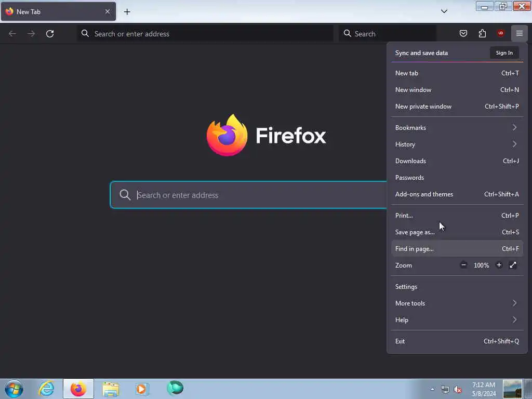Screen dimensions: 532x399
Task: Choose Exit to quit Firefox
Action: [457, 341]
